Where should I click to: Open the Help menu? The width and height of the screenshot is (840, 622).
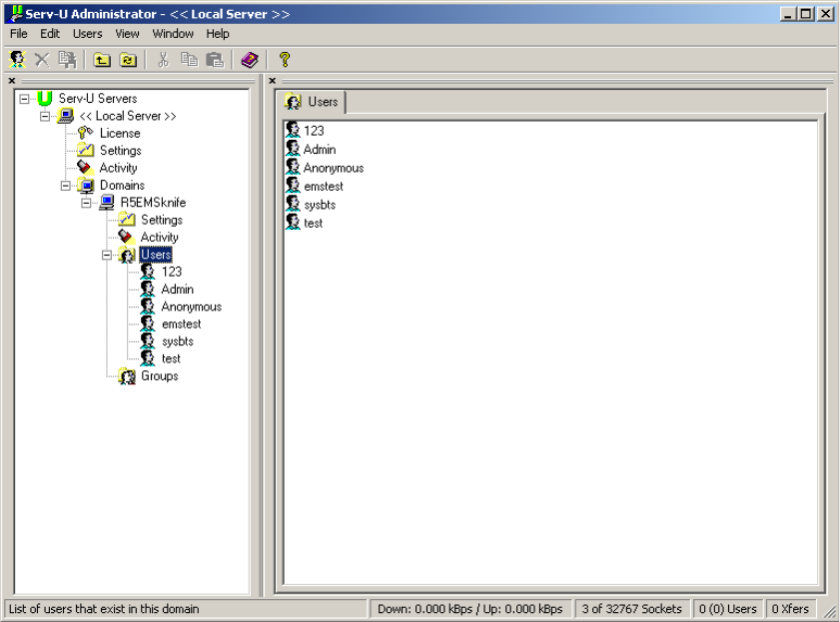pos(218,34)
